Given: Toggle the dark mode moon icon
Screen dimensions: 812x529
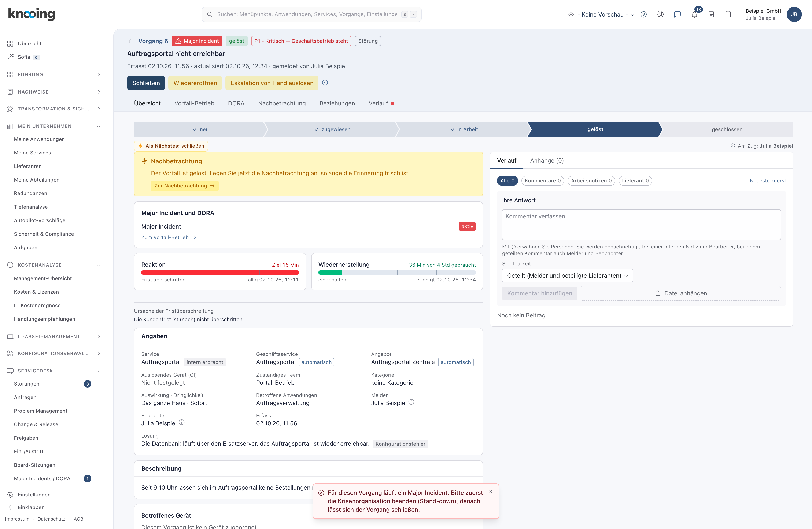Looking at the screenshot, I should 661,14.
